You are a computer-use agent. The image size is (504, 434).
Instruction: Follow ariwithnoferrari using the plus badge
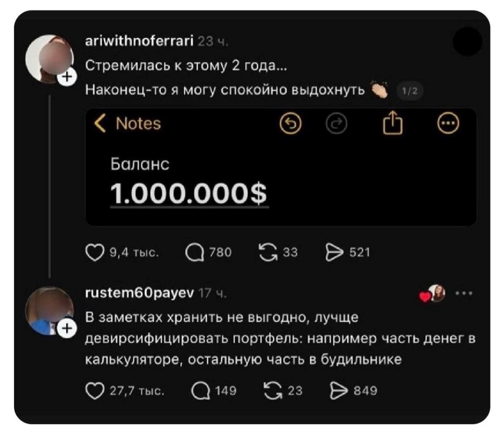coord(67,77)
